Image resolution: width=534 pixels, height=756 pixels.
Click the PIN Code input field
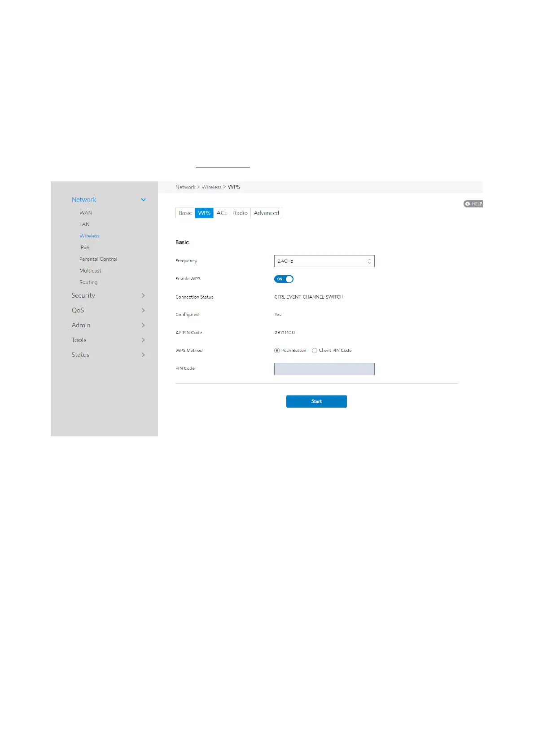click(x=324, y=369)
